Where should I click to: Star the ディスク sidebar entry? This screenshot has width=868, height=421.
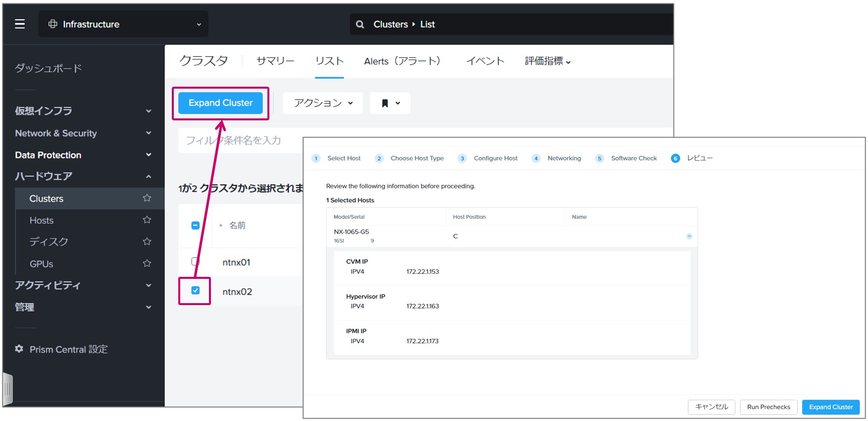click(147, 242)
